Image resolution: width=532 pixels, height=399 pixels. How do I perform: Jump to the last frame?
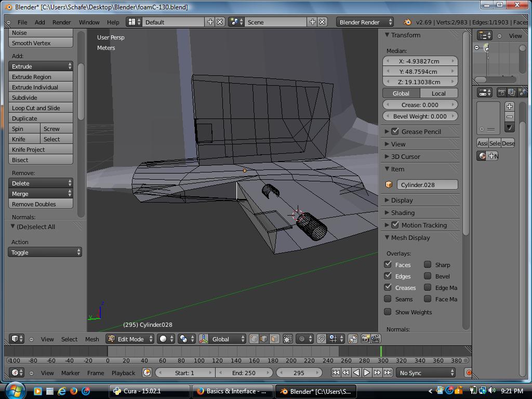pos(388,373)
